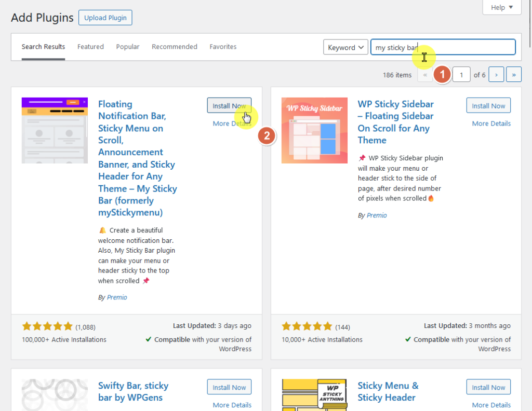Open the Sticky Menu & Sticky Header title
The image size is (532, 411).
[x=388, y=392]
